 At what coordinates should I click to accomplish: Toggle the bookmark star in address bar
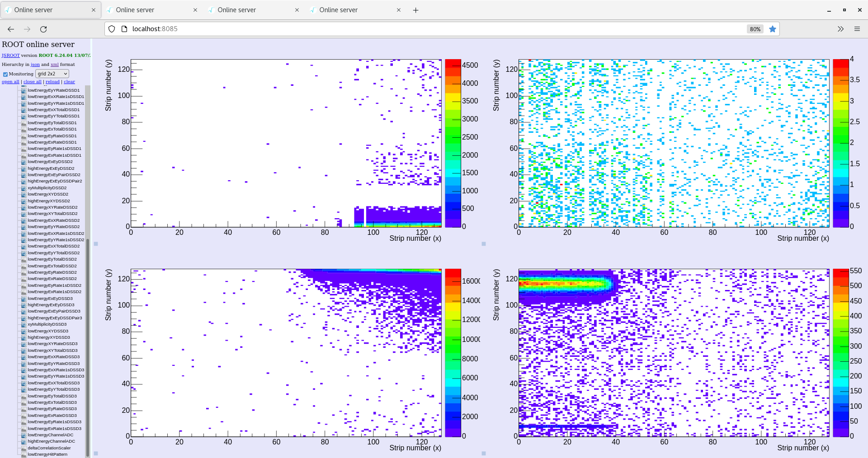click(773, 29)
